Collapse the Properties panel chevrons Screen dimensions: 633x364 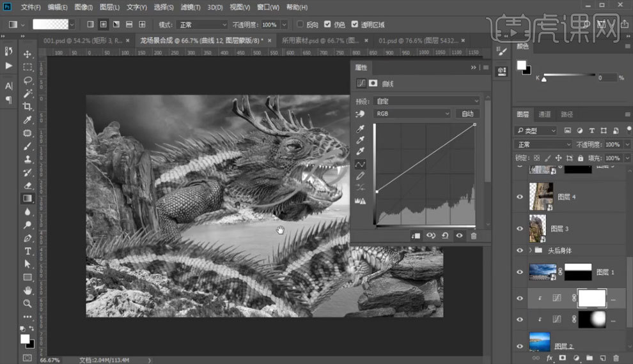pyautogui.click(x=473, y=67)
